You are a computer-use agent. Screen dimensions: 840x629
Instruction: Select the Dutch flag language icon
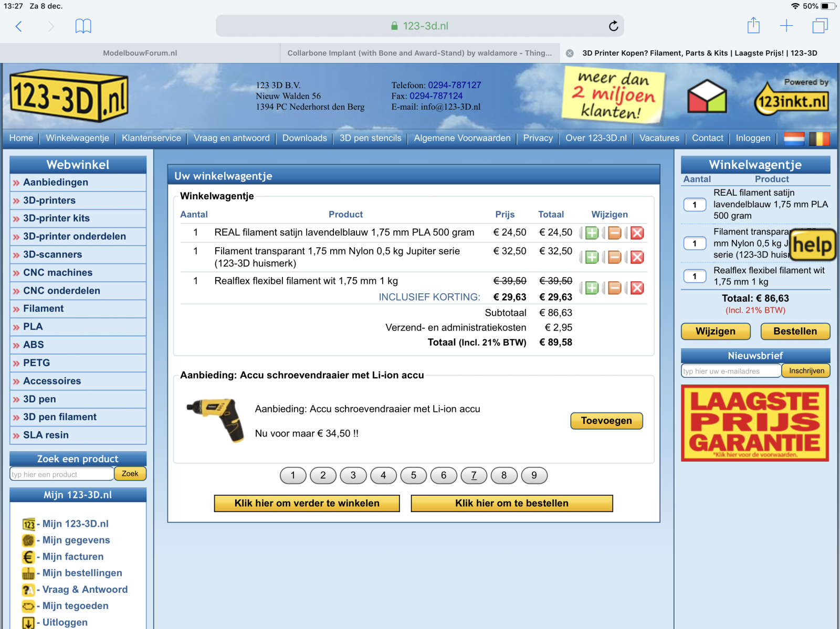point(794,138)
